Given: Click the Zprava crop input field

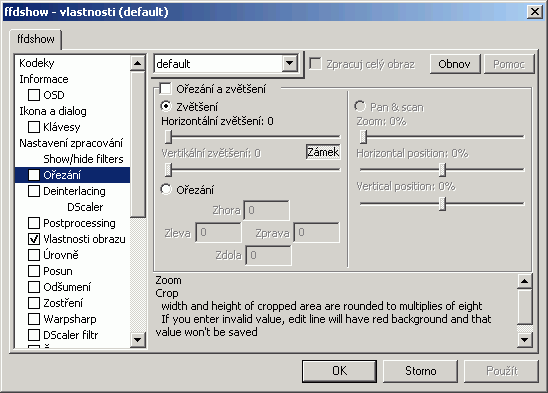Looking at the screenshot, I should click(x=317, y=232).
